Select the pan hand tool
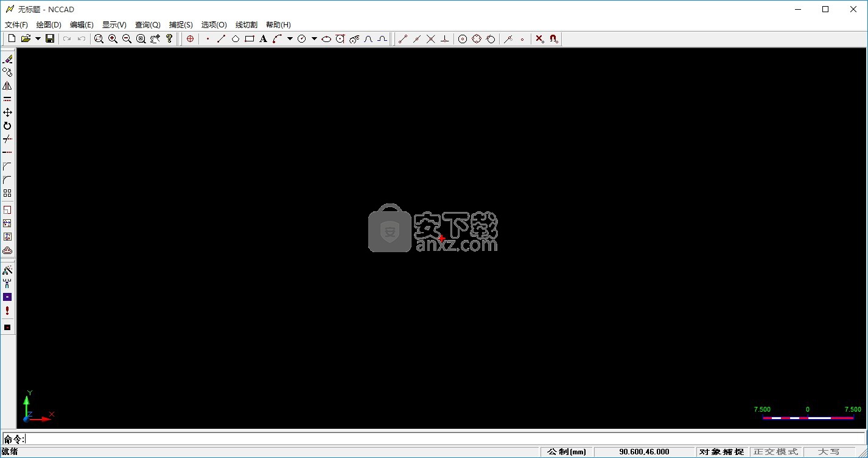Image resolution: width=868 pixels, height=458 pixels. (155, 39)
